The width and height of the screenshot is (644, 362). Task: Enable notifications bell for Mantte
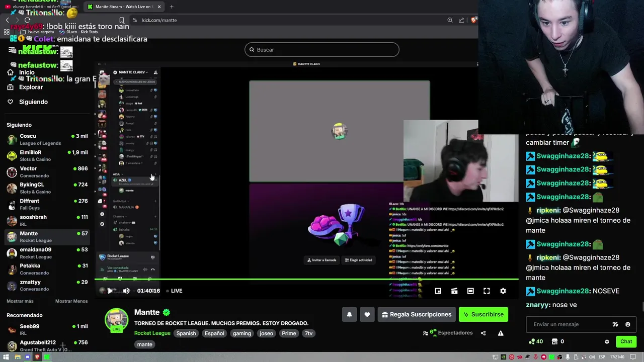(349, 315)
